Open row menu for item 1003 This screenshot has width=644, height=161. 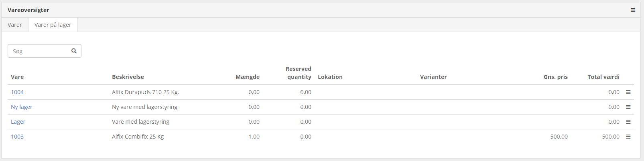tap(628, 137)
